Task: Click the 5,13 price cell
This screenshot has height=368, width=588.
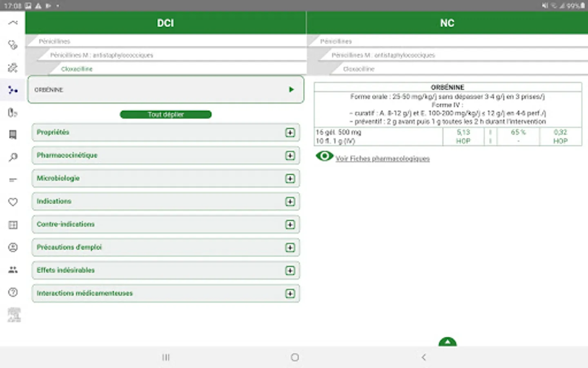Action: click(463, 132)
